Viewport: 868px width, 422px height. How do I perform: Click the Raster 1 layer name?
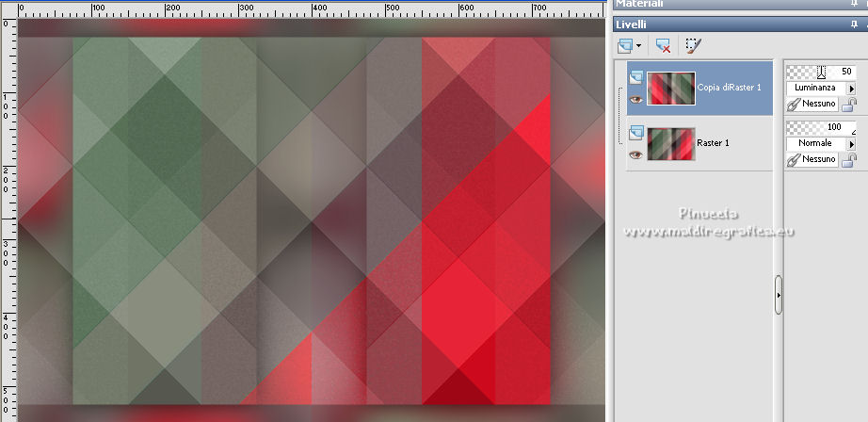coord(713,143)
